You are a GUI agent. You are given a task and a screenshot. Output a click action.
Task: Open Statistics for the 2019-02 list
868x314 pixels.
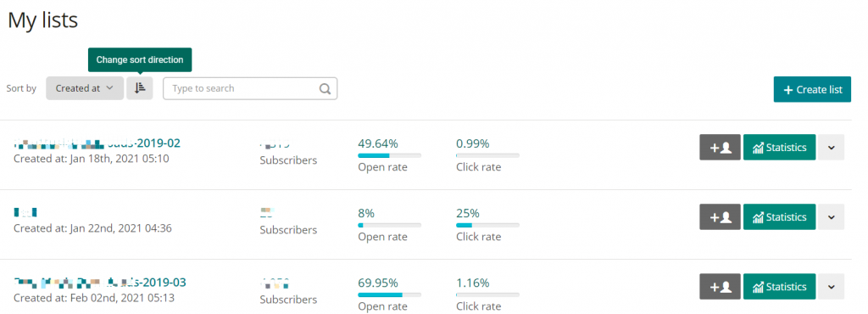coord(779,148)
